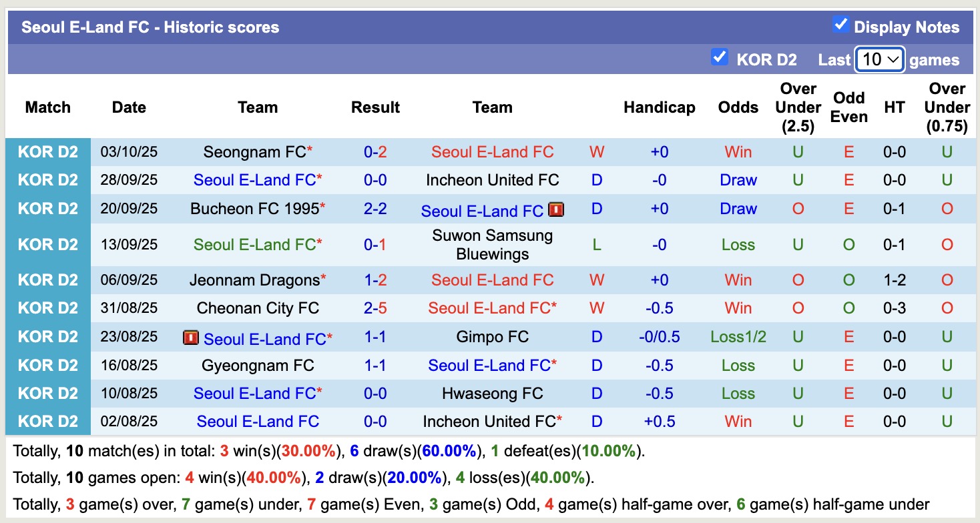Open the Last games count dropdown
Image resolution: width=980 pixels, height=523 pixels.
(879, 59)
